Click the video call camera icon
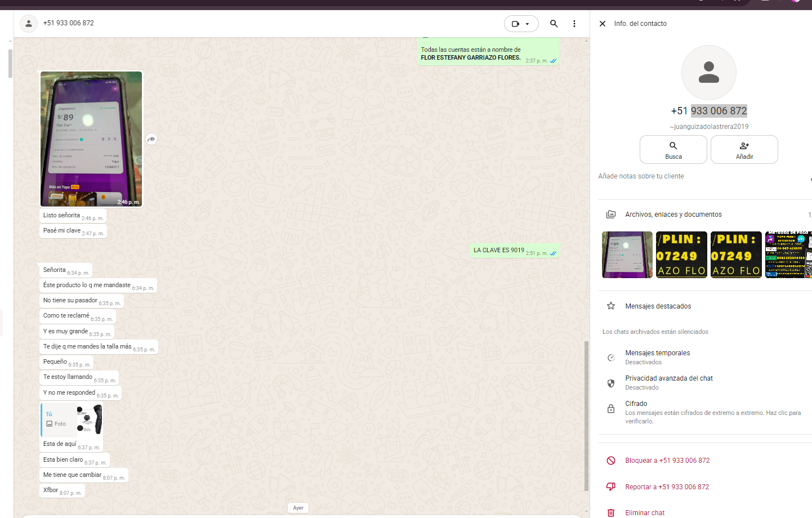This screenshot has height=518, width=812. [x=515, y=24]
